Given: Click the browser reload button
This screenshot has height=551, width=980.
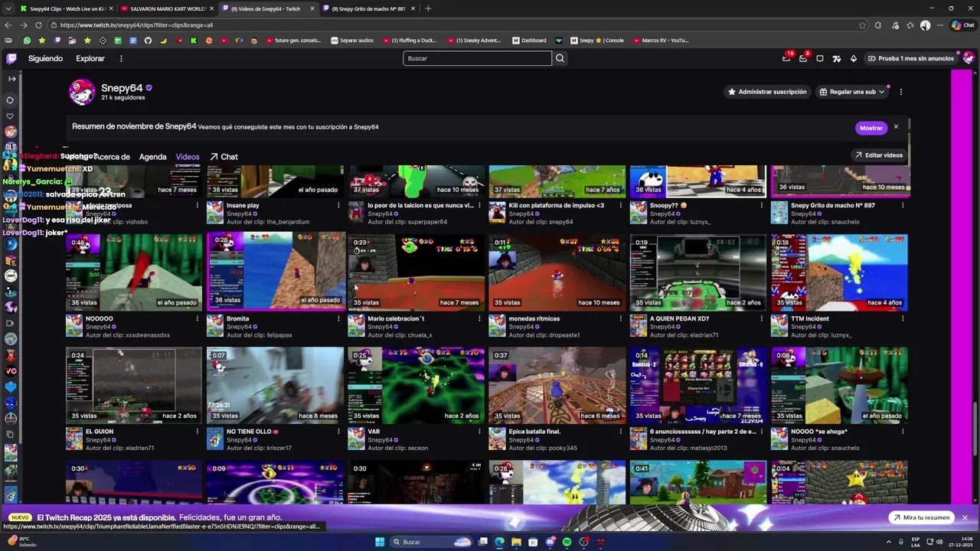Looking at the screenshot, I should coord(38,24).
